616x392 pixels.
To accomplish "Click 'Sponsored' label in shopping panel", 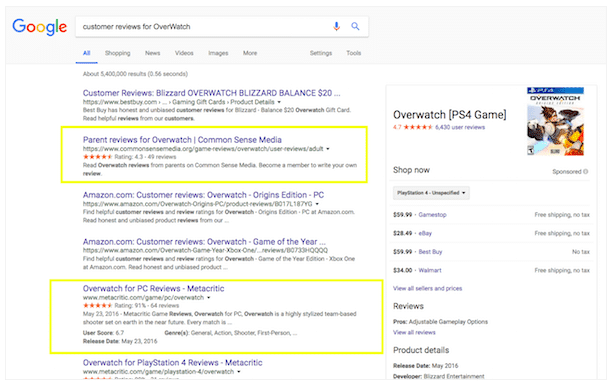I will pyautogui.click(x=566, y=172).
